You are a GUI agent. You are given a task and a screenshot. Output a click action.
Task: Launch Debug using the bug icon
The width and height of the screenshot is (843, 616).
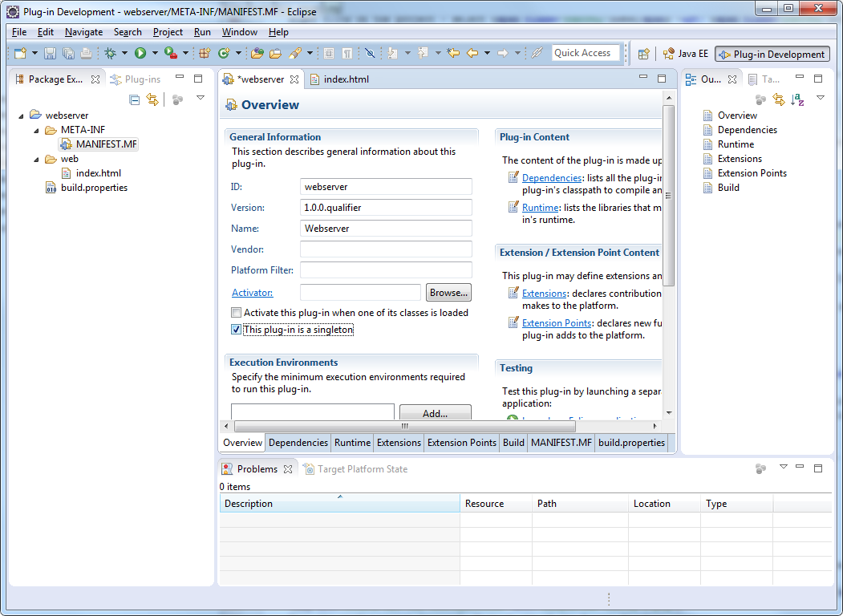110,53
